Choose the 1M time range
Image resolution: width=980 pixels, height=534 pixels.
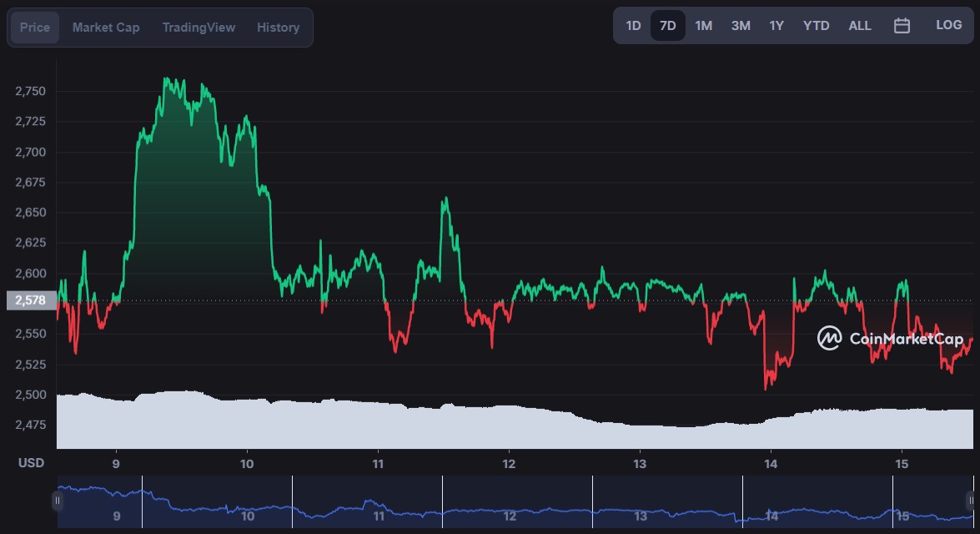coord(704,26)
